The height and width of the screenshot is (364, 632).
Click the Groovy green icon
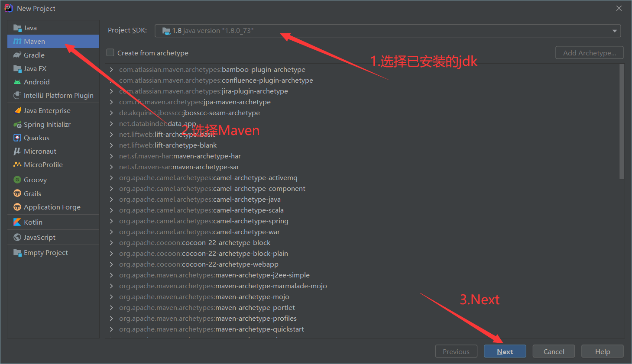click(17, 180)
